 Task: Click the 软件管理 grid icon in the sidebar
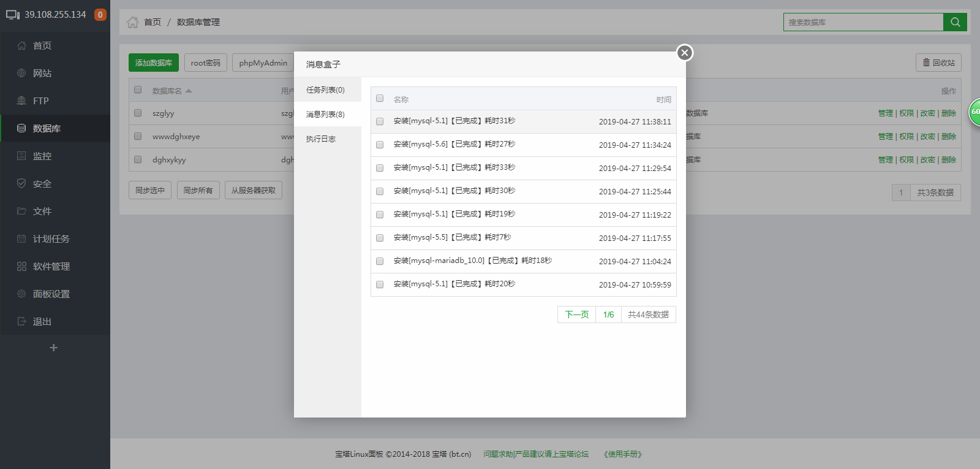(21, 266)
